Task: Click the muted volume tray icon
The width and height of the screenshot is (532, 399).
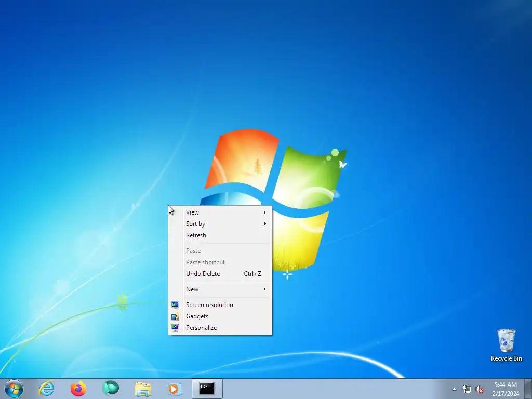Action: (x=480, y=390)
